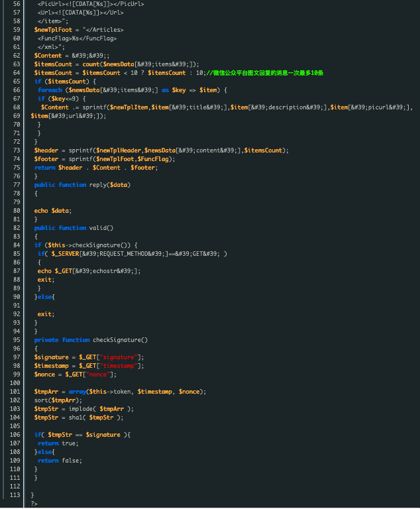Click the '$_SERVER' variable

coord(65,254)
